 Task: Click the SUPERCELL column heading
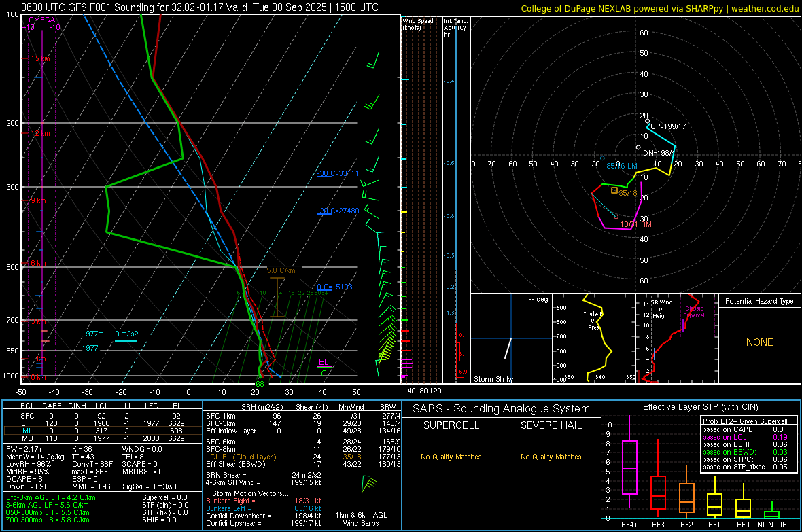pyautogui.click(x=451, y=425)
